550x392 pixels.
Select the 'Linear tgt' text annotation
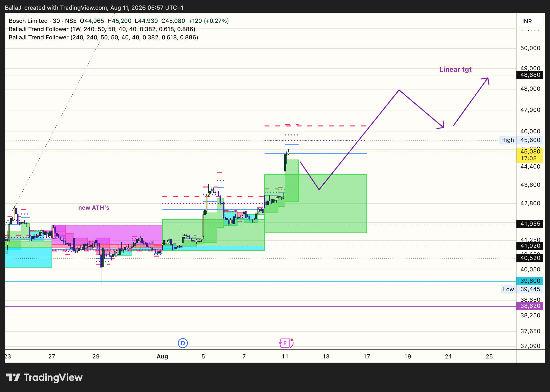coord(455,70)
